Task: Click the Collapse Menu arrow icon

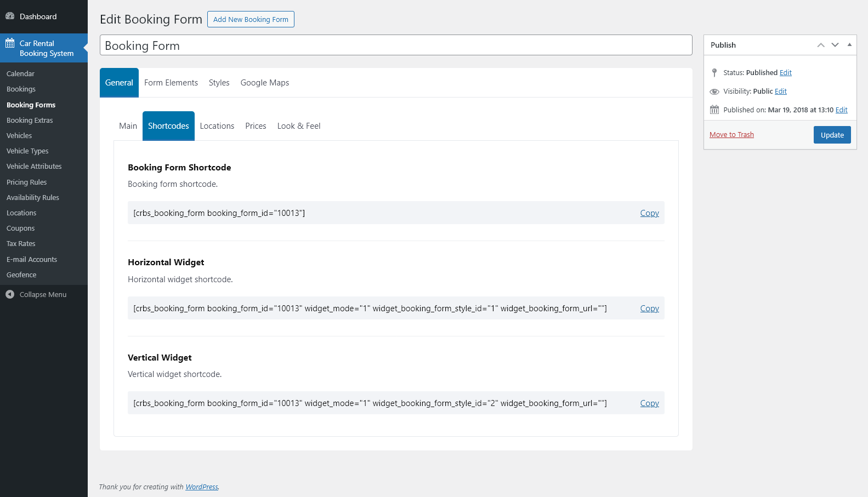Action: pos(10,295)
